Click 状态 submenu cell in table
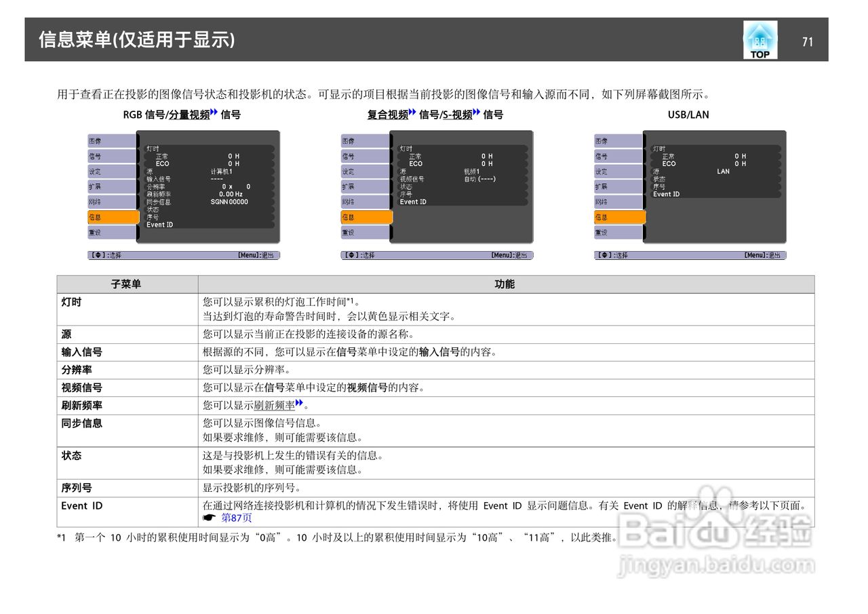 127,463
